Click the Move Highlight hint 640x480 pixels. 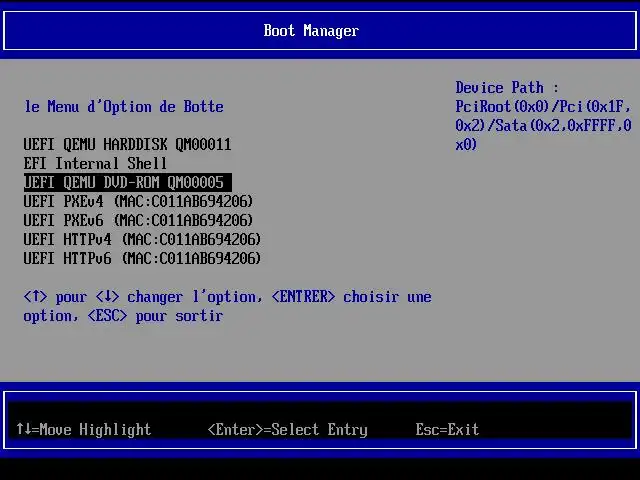[84, 429]
